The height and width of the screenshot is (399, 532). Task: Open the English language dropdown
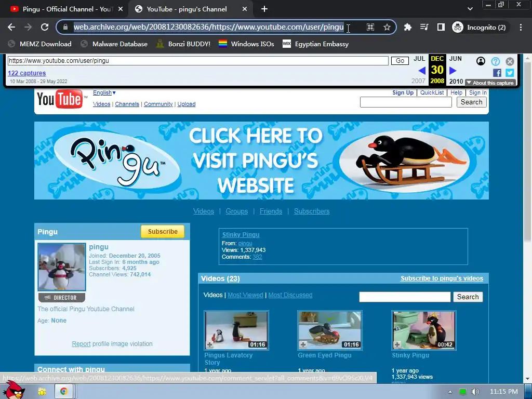[x=104, y=92]
